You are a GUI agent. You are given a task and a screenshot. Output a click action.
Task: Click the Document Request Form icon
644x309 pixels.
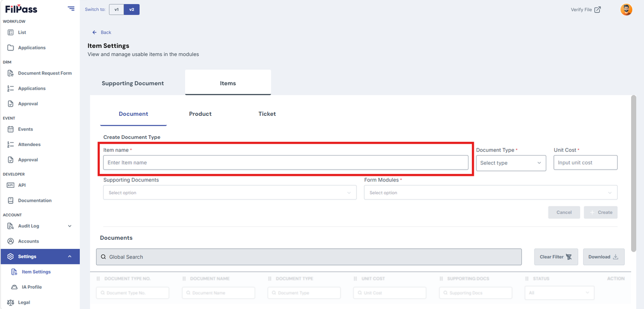[10, 73]
